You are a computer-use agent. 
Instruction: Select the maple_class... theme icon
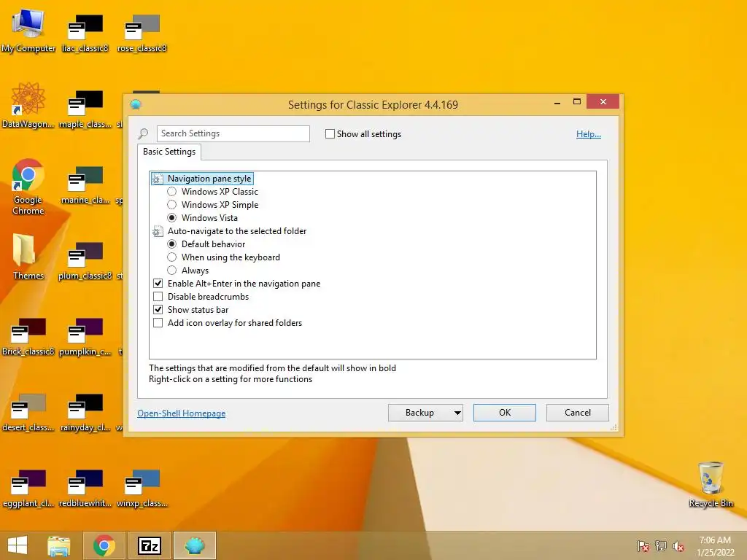tap(85, 109)
